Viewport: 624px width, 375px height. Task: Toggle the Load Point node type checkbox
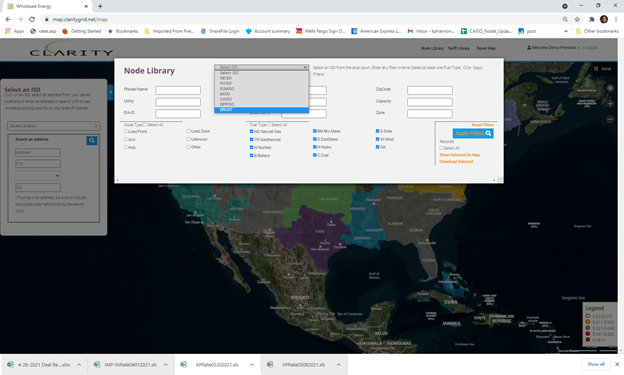(x=126, y=131)
